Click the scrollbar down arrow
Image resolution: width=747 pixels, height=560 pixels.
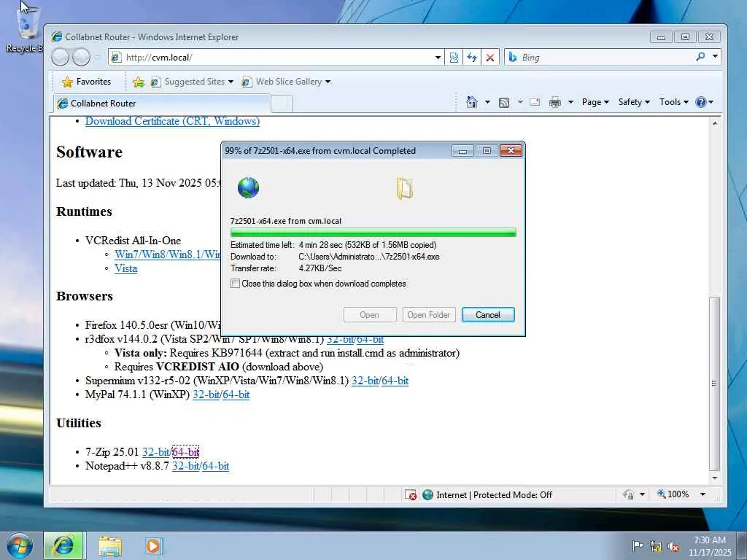713,478
